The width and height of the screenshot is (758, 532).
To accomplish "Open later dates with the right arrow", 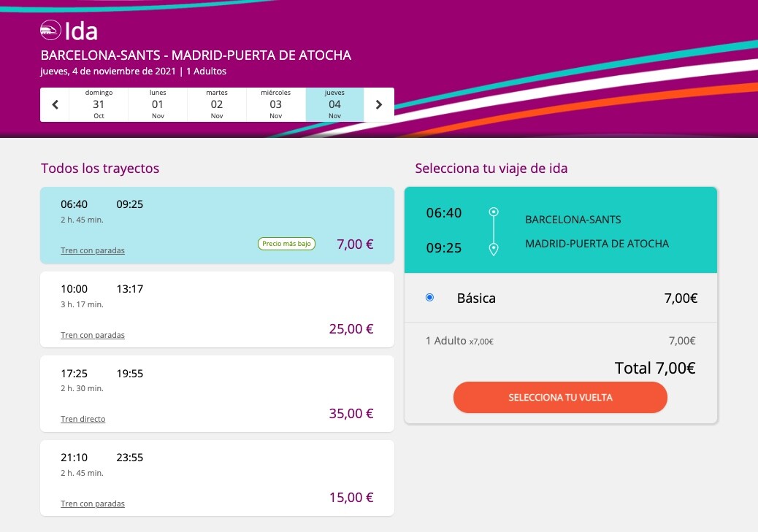I will tap(378, 104).
